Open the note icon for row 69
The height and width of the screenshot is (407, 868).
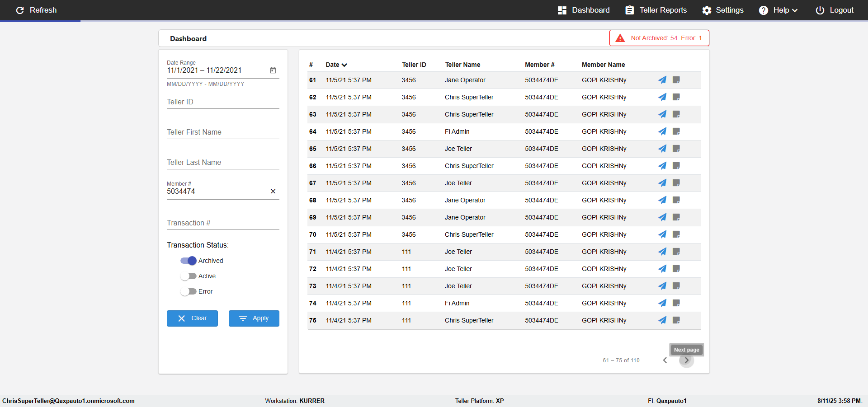click(x=676, y=217)
